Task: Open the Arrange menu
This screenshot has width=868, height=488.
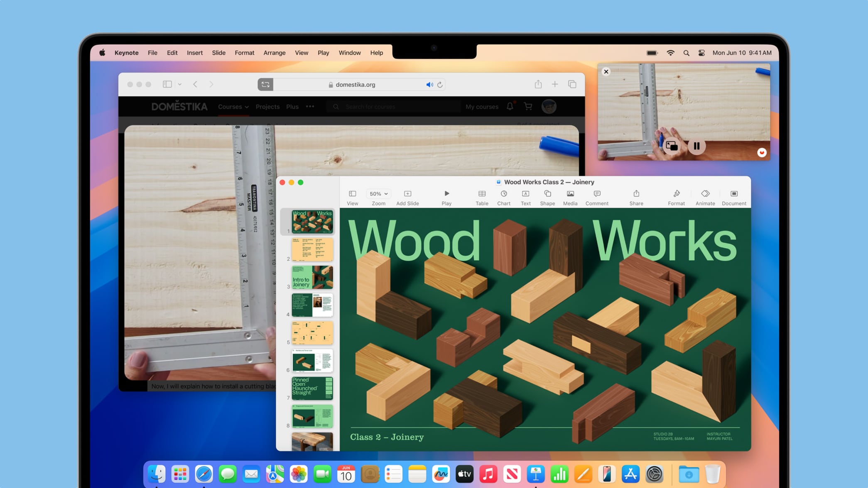Action: 275,53
